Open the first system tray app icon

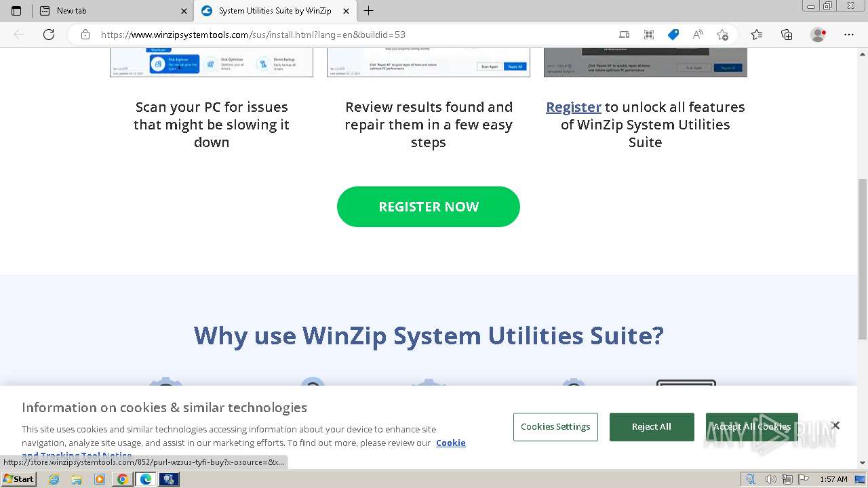click(751, 479)
